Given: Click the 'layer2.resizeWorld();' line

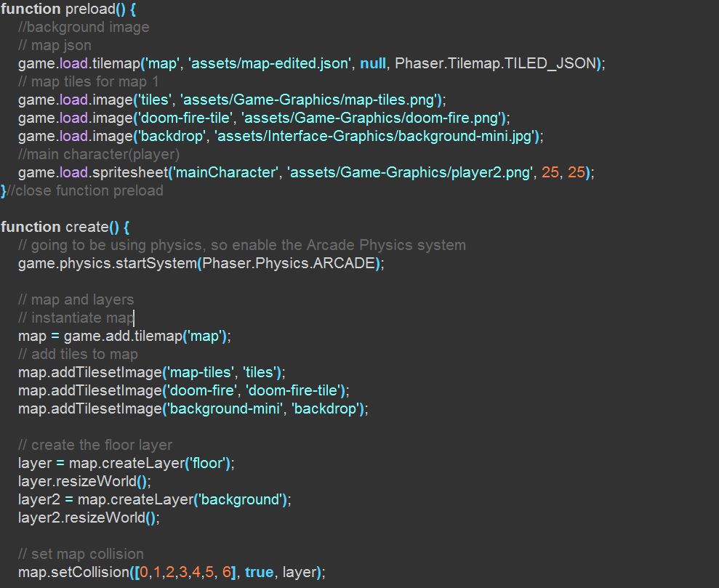Looking at the screenshot, I should [x=89, y=518].
